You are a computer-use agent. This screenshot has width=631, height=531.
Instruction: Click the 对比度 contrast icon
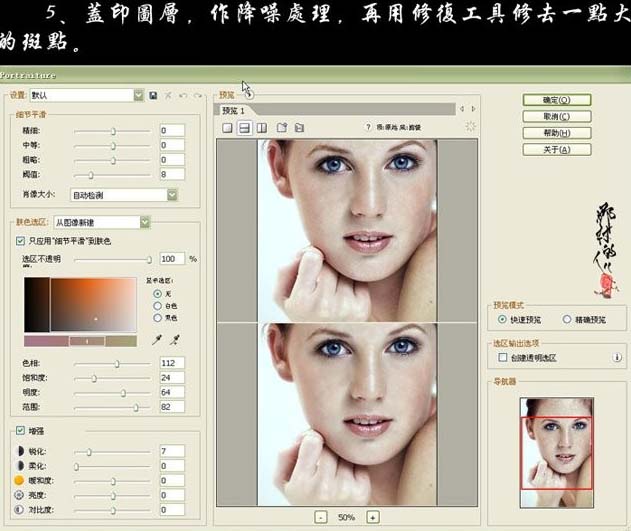19,509
